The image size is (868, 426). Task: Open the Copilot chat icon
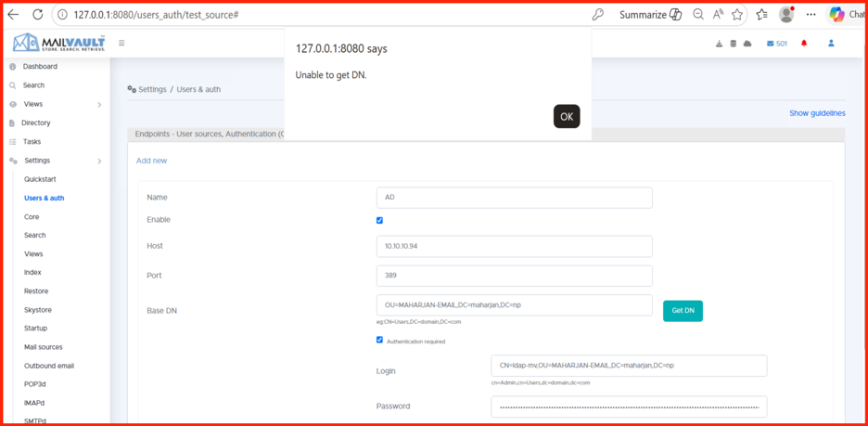click(837, 15)
